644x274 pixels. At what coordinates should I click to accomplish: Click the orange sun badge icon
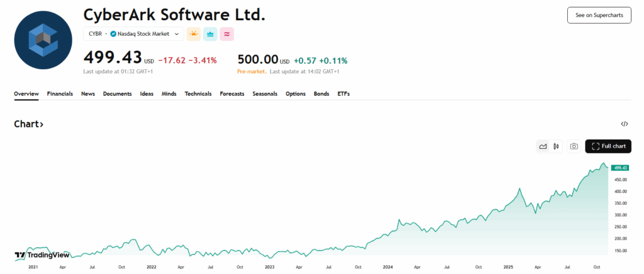(x=194, y=34)
